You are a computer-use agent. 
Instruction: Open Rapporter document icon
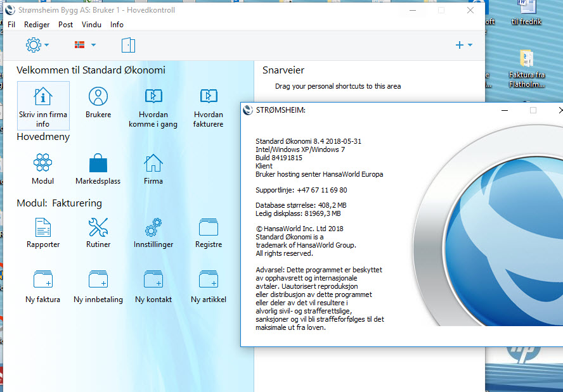coord(43,227)
